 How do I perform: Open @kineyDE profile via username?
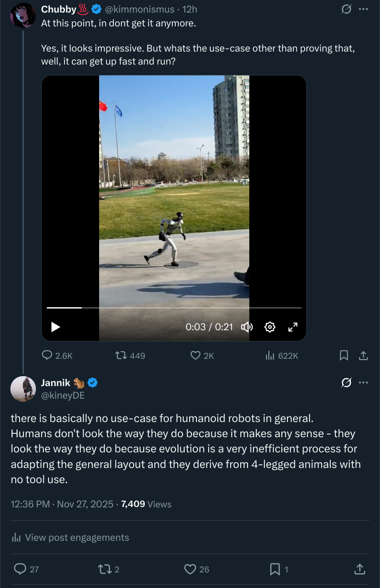pos(63,395)
